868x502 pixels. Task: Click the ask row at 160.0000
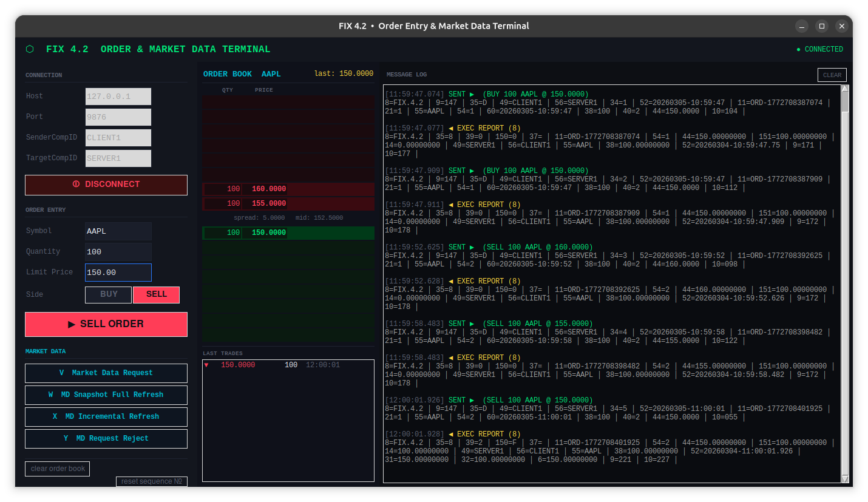pyautogui.click(x=288, y=189)
